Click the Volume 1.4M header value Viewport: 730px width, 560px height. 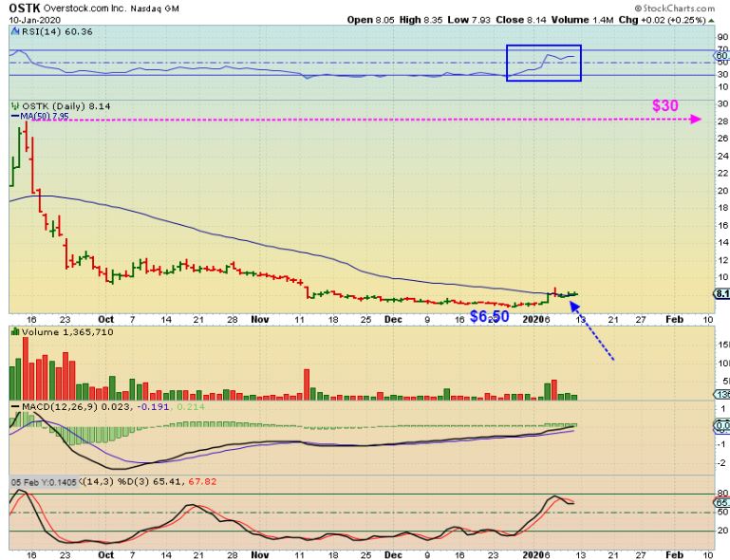[x=583, y=20]
